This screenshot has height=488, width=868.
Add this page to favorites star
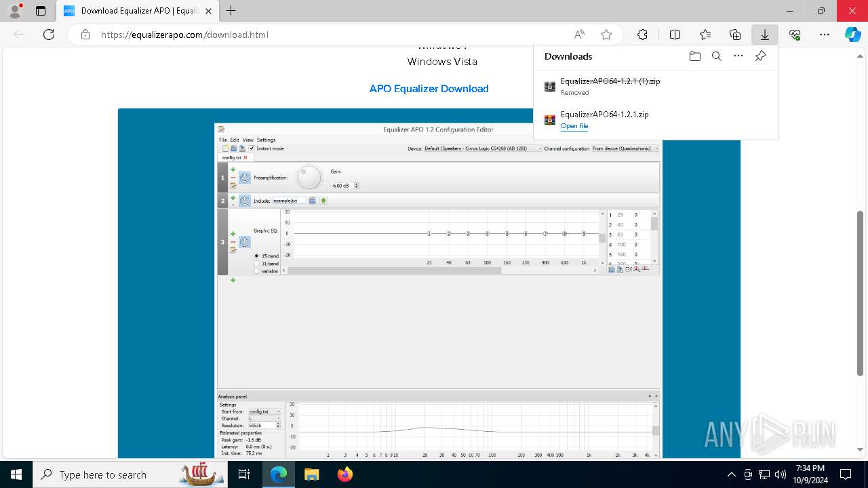coord(606,35)
